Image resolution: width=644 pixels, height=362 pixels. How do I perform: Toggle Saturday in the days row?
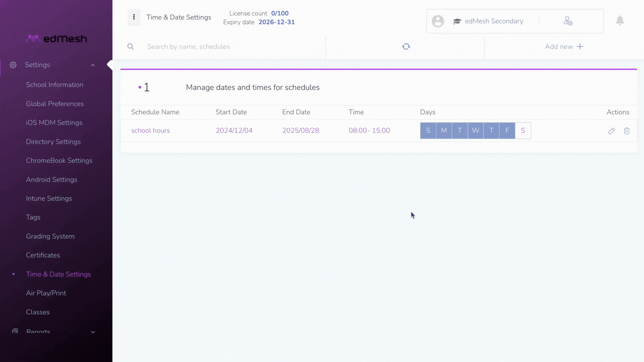[523, 131]
